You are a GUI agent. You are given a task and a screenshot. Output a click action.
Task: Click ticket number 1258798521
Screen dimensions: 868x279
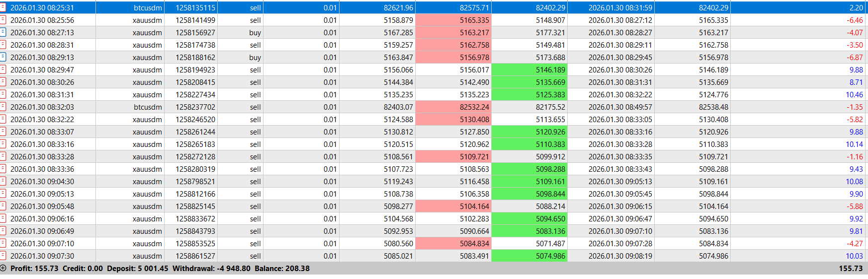coord(195,182)
